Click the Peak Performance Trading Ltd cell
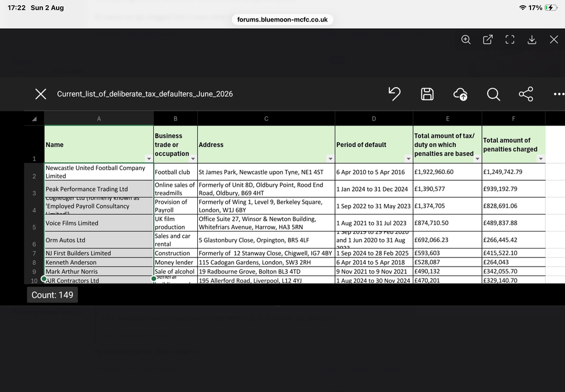Screen dimensions: 565x392 coord(99,189)
